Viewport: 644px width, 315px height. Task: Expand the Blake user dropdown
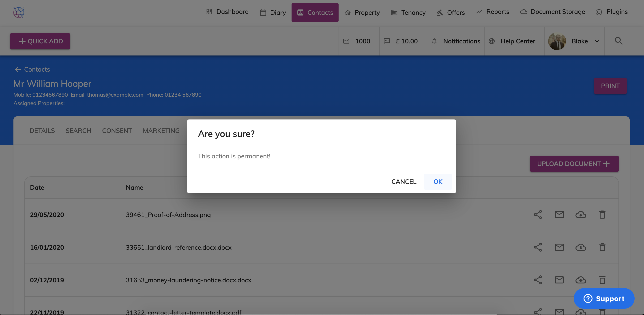(x=597, y=41)
